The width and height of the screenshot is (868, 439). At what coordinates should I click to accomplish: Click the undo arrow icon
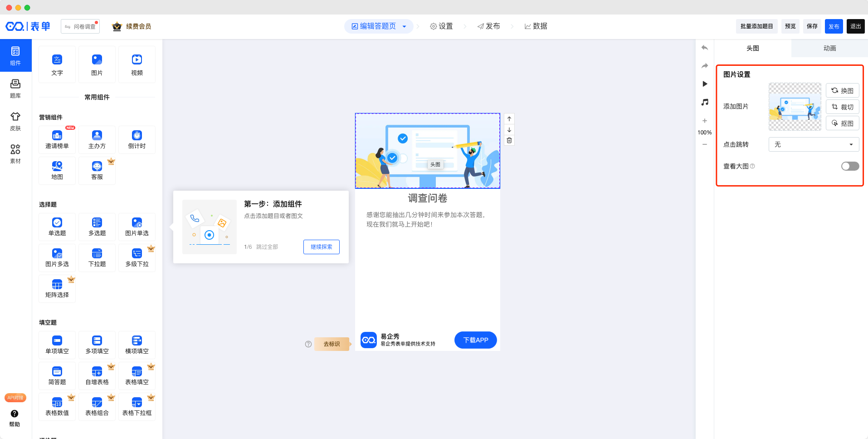click(x=705, y=48)
